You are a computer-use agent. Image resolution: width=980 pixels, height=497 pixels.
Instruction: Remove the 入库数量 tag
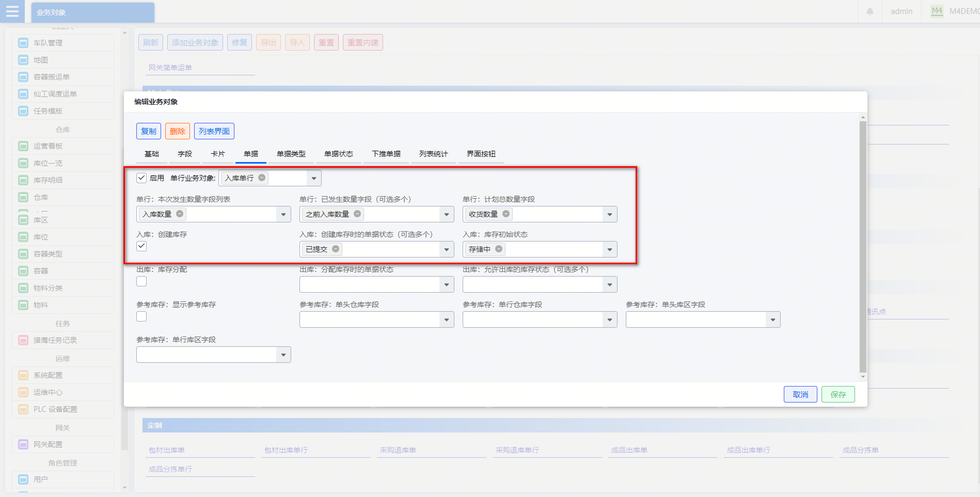click(x=180, y=214)
